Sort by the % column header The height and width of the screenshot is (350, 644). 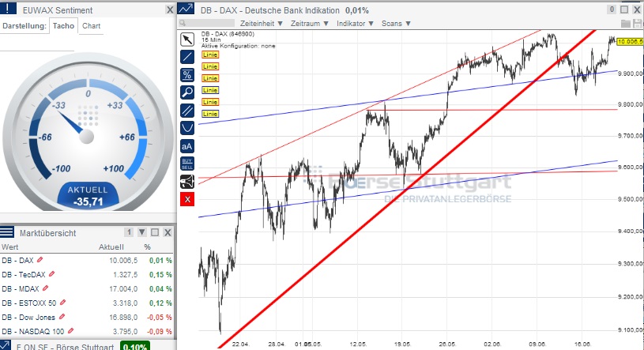point(148,247)
